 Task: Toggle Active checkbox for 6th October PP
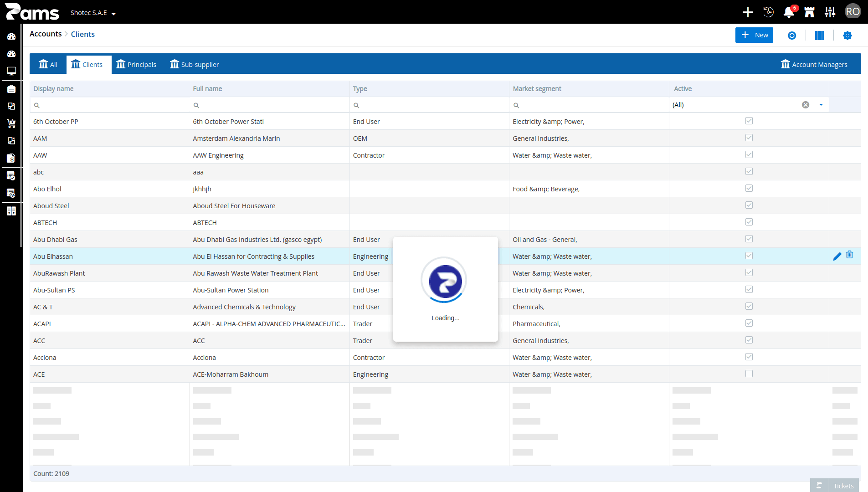(x=749, y=121)
